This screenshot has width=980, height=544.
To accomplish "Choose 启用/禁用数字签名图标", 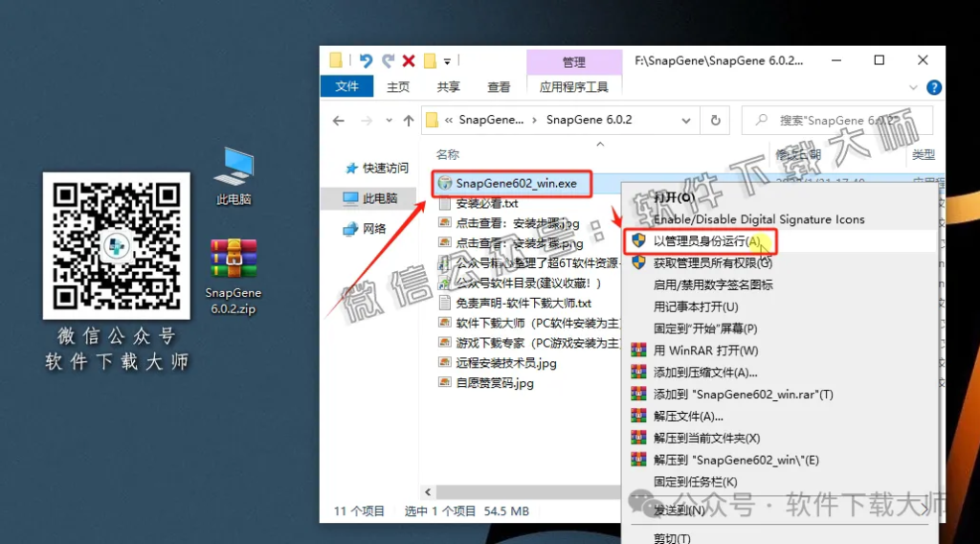I will point(713,285).
